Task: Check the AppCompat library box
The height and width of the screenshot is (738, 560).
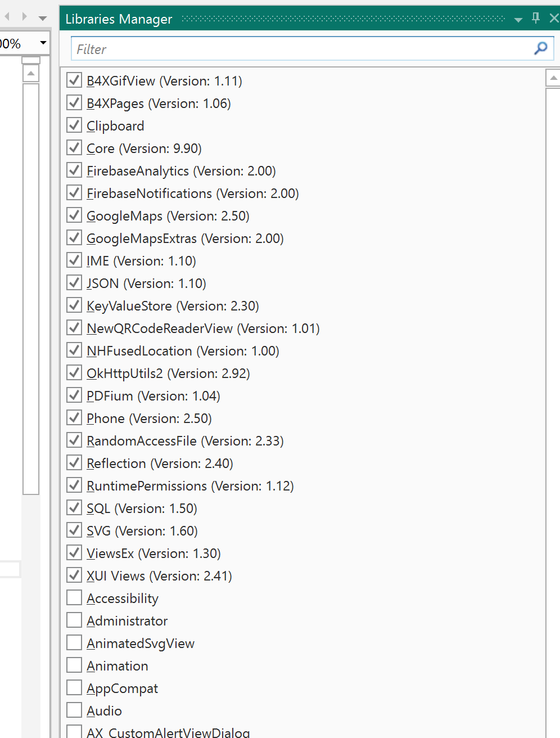Action: click(74, 688)
